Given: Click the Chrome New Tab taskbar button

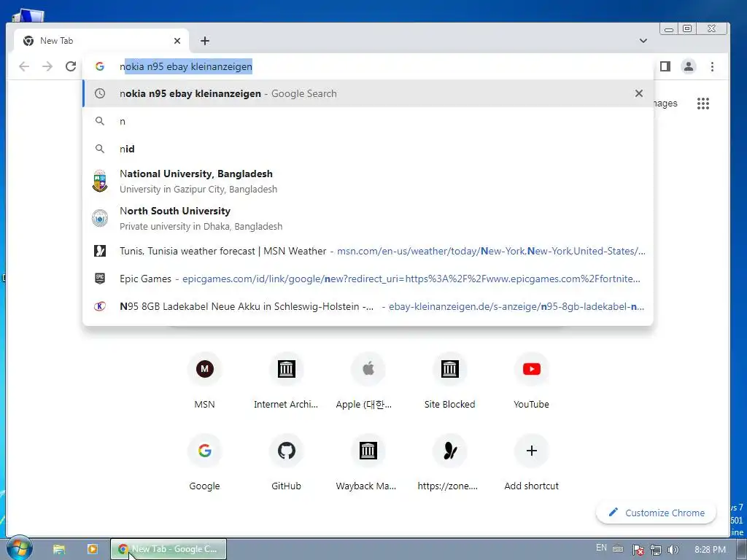Looking at the screenshot, I should [169, 549].
